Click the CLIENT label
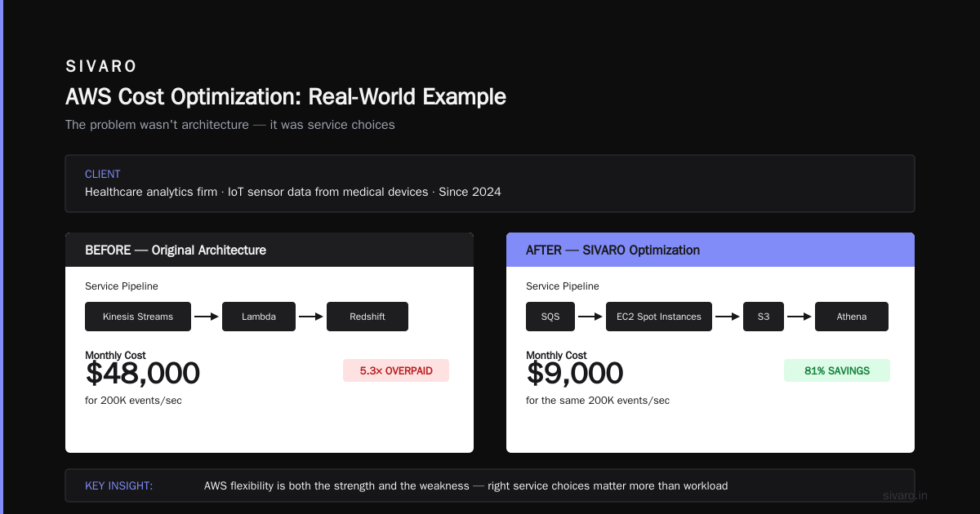Image resolution: width=980 pixels, height=514 pixels. pyautogui.click(x=103, y=174)
